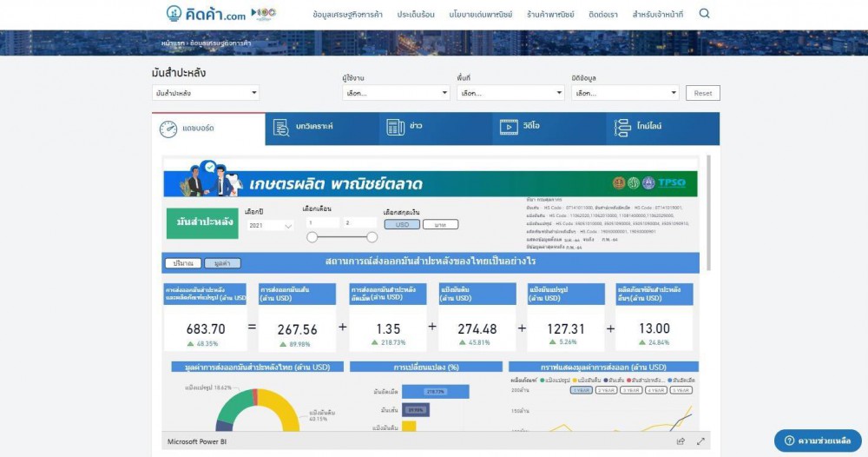Select USD currency option
Viewport: 868px width, 457px height.
[402, 224]
